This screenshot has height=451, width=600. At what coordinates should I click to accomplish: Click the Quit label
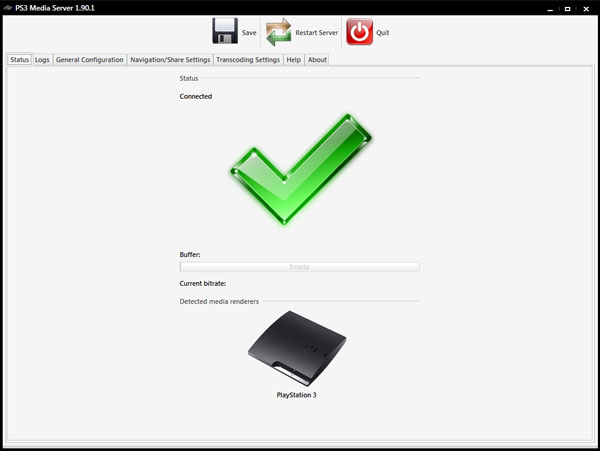(383, 33)
